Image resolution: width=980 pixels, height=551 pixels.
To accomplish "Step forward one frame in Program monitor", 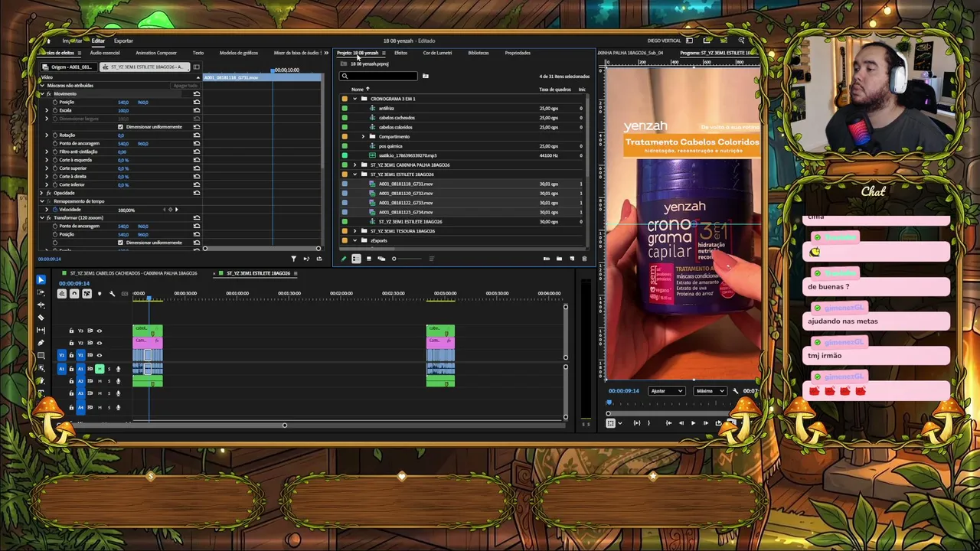I will click(706, 423).
